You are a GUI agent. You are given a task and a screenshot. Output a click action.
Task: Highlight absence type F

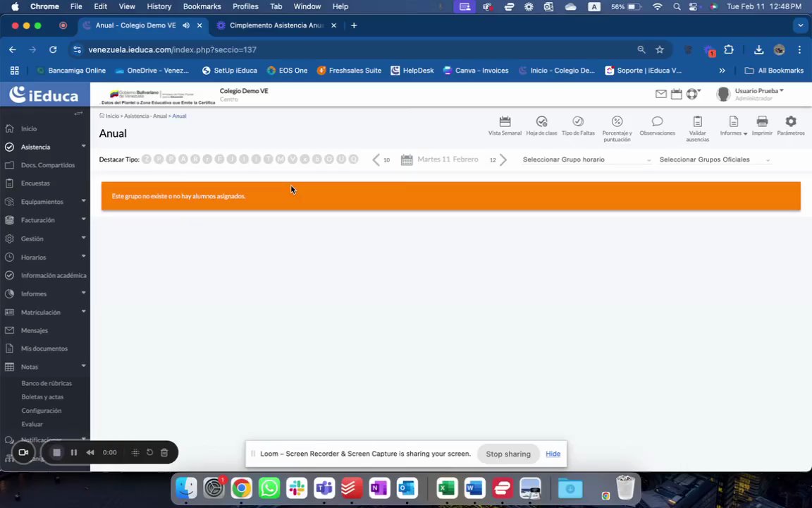point(220,159)
